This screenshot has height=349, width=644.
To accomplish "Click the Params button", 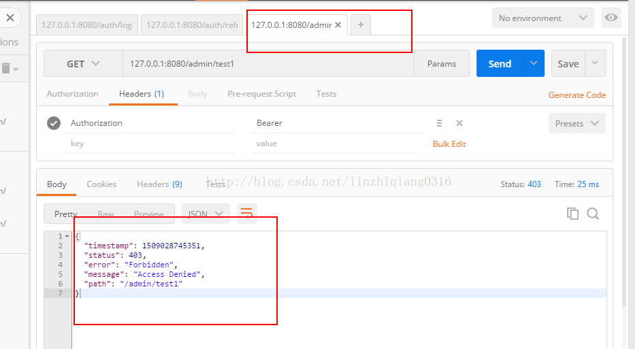I will (x=442, y=64).
